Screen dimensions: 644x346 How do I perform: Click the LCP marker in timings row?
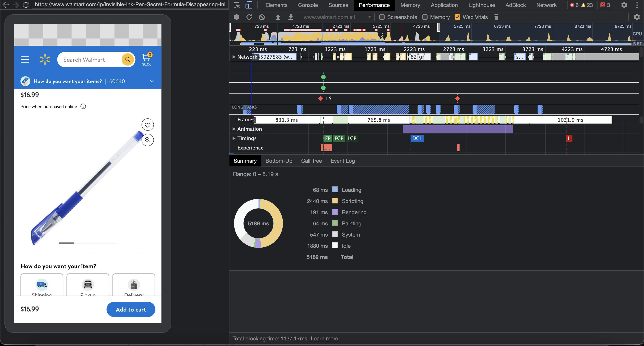(352, 138)
